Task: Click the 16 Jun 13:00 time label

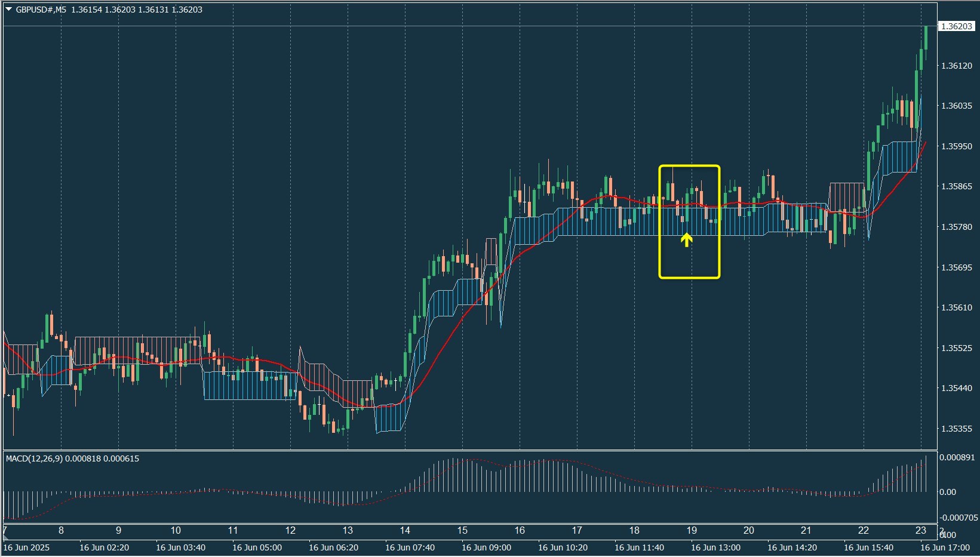Action: click(x=715, y=547)
